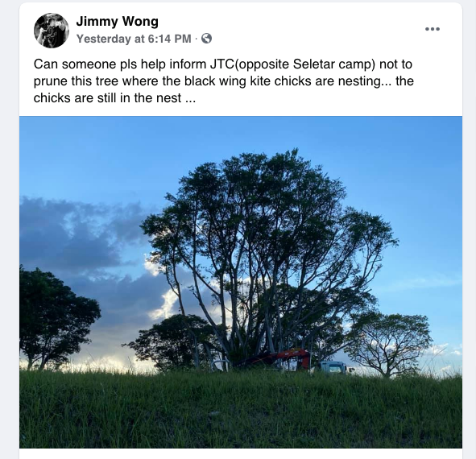This screenshot has width=476, height=459.
Task: Click the phrase 'black wing kite chicks'
Action: (x=248, y=81)
